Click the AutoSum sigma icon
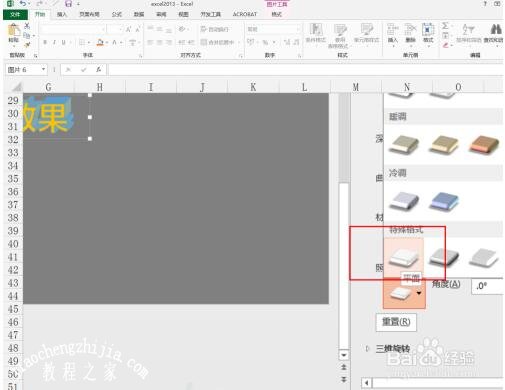The height and width of the screenshot is (390, 505). pyautogui.click(x=445, y=26)
